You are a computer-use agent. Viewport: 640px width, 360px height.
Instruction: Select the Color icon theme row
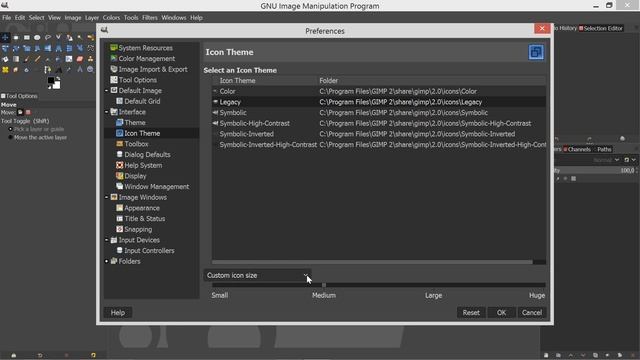378,91
